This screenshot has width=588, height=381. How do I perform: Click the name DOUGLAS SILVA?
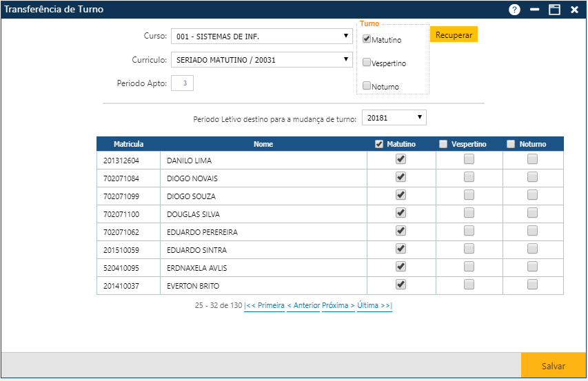pyautogui.click(x=193, y=214)
